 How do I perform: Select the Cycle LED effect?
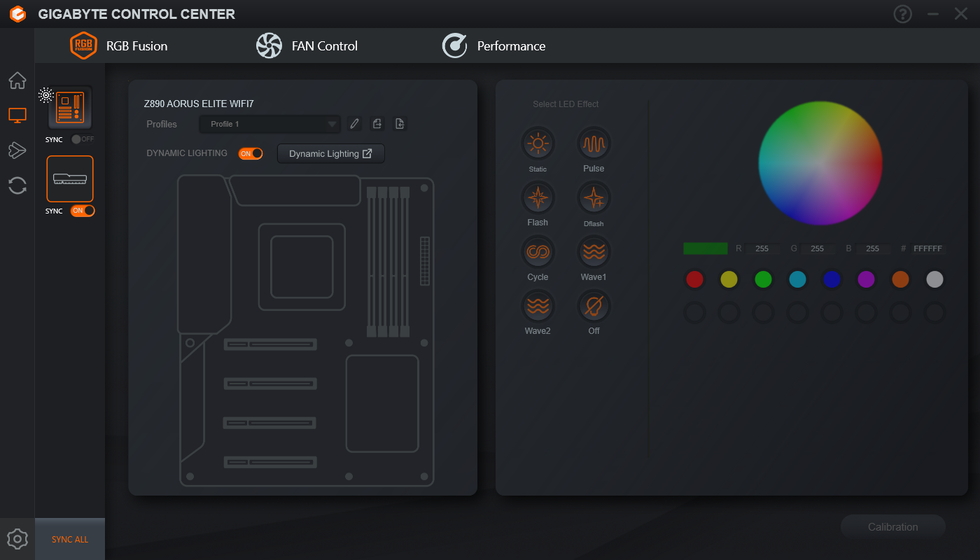[x=538, y=252]
